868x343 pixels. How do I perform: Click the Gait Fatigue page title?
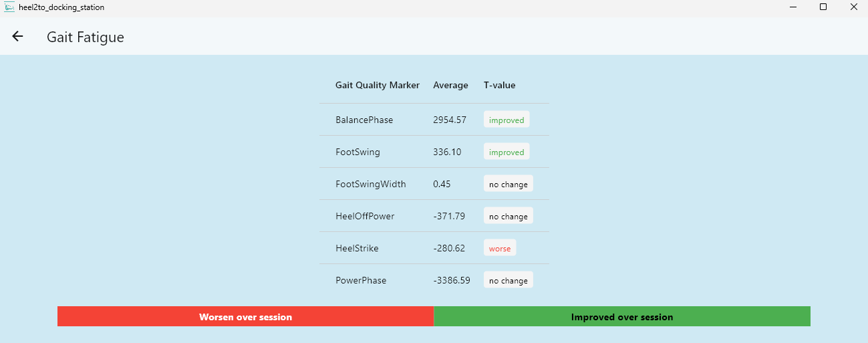pos(86,37)
